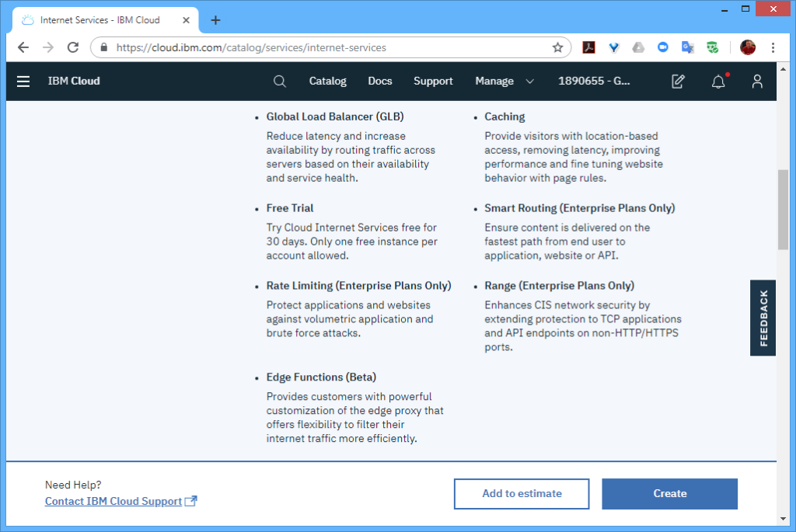Viewport: 796px width, 532px height.
Task: Minimize the browser window
Action: click(x=724, y=9)
